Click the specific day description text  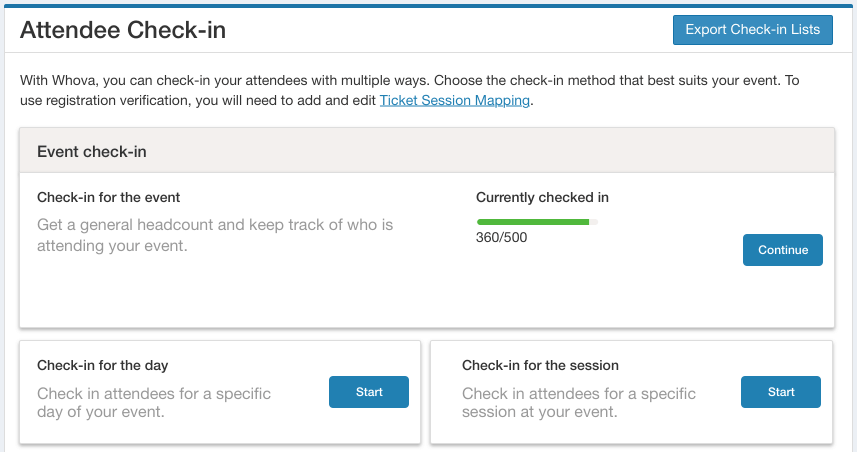pos(154,402)
